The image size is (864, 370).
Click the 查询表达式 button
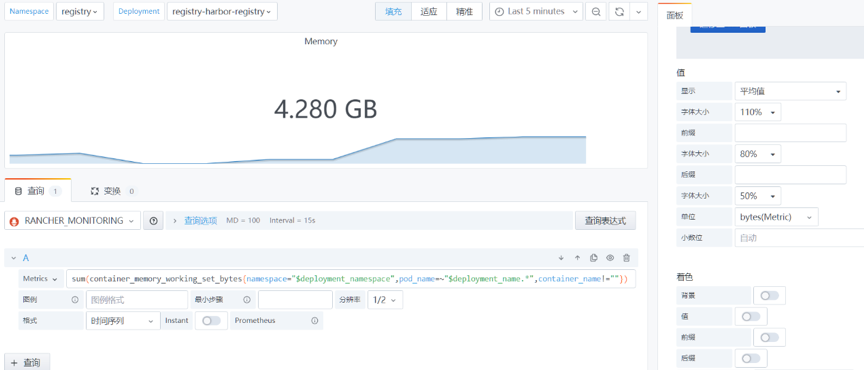605,221
